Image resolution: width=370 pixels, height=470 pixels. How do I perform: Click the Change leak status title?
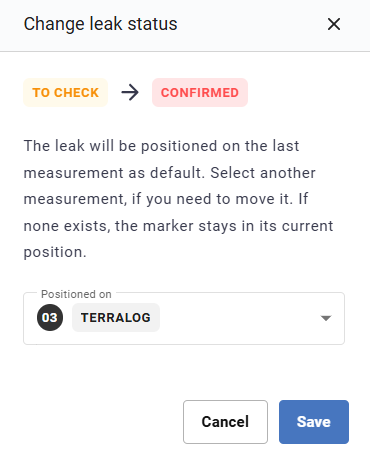pyautogui.click(x=100, y=24)
